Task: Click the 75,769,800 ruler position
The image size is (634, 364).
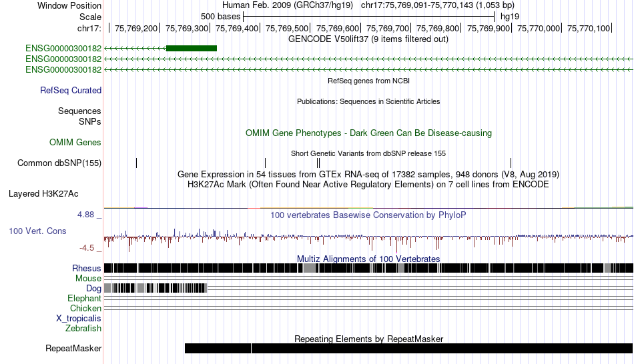Action: pos(438,28)
